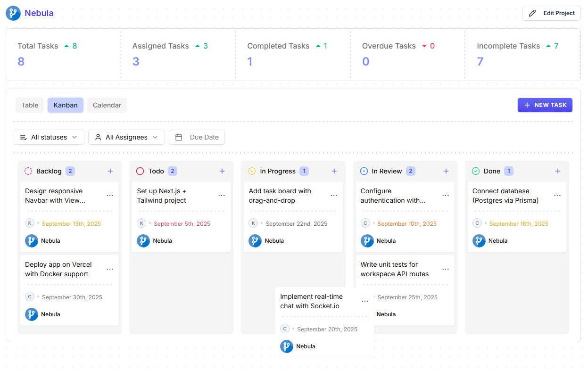
Task: Add task to In Progress column
Action: point(334,171)
